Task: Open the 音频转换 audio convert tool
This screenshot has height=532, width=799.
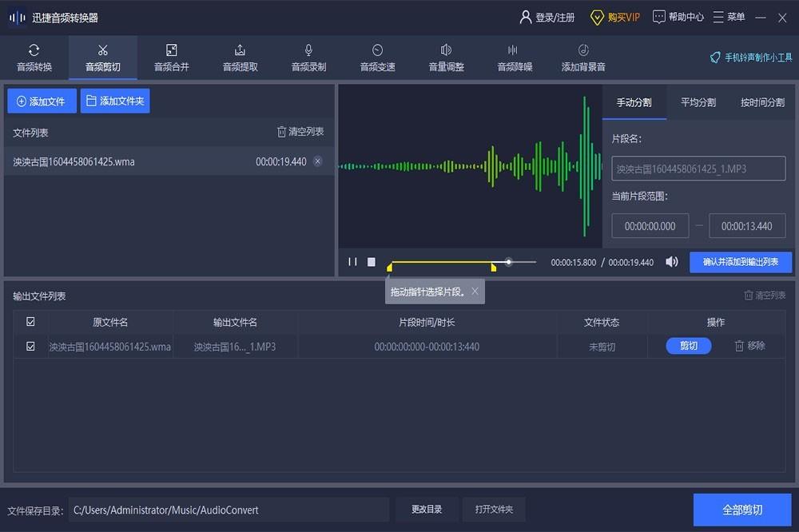Action: click(x=34, y=58)
